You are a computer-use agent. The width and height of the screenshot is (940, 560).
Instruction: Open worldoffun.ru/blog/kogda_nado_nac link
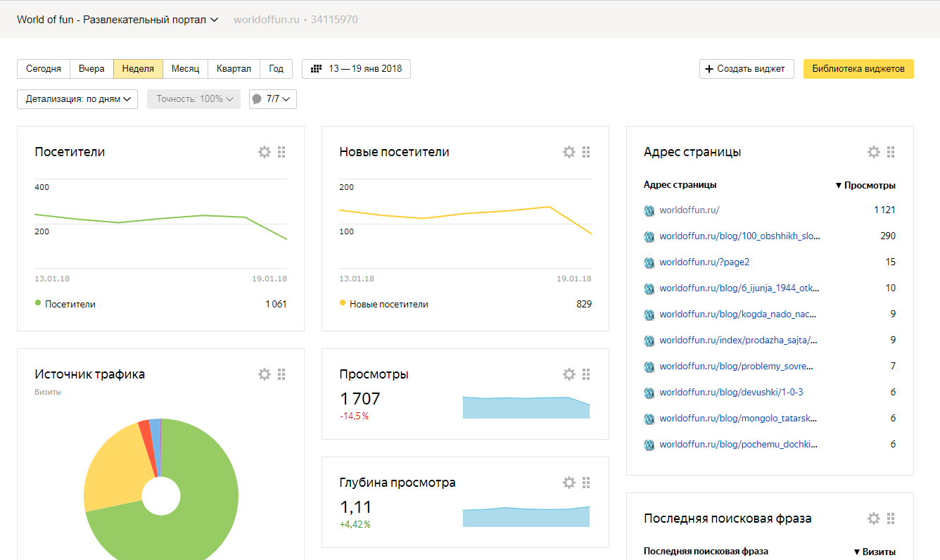pos(738,314)
